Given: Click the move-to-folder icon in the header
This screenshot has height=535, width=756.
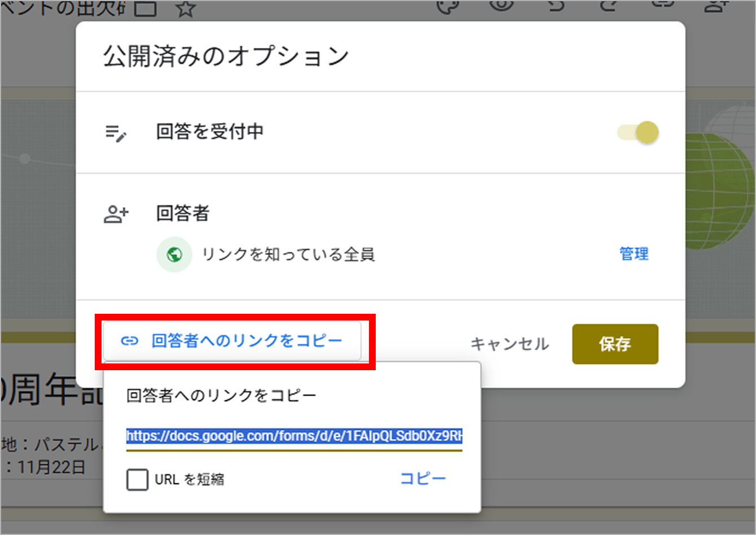Looking at the screenshot, I should (145, 8).
